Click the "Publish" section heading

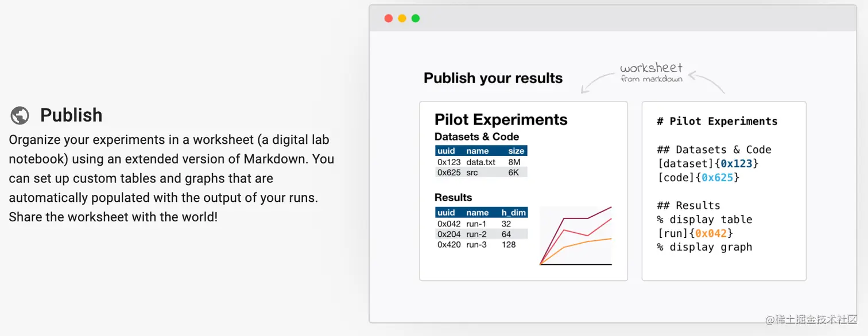(x=71, y=115)
